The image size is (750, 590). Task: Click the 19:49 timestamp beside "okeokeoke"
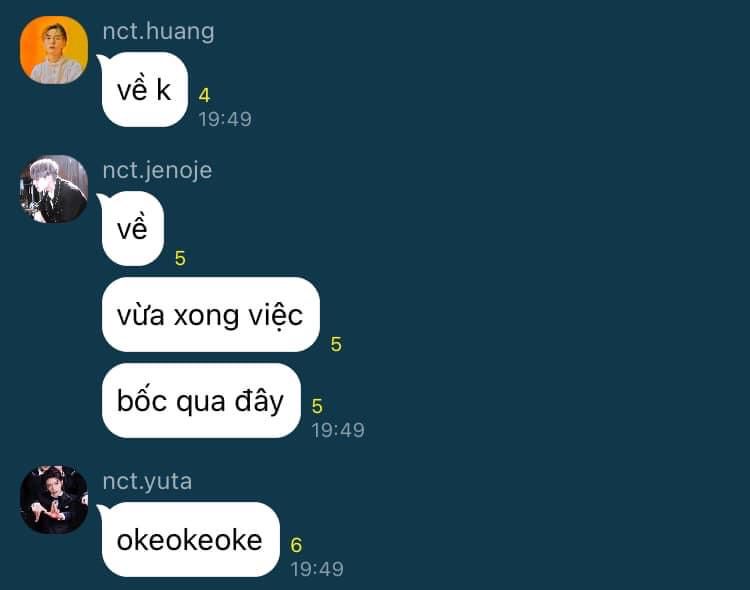[317, 569]
